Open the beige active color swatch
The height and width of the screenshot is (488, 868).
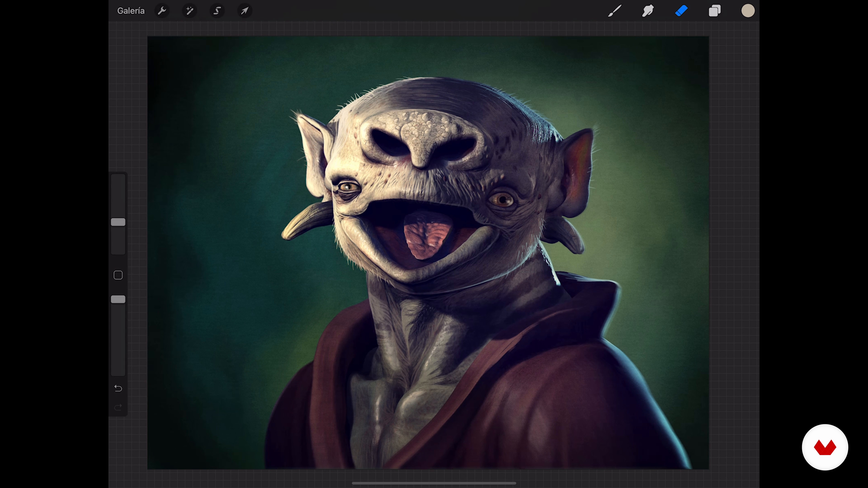pyautogui.click(x=748, y=11)
